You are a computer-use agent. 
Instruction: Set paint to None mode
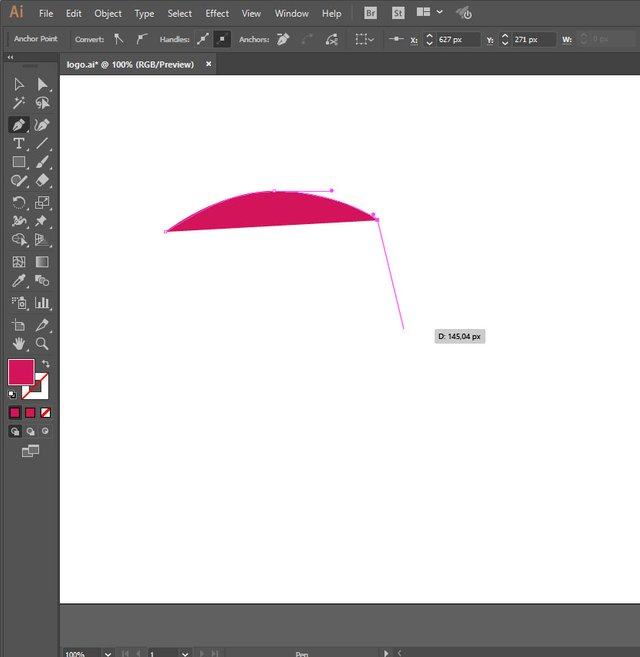[45, 412]
